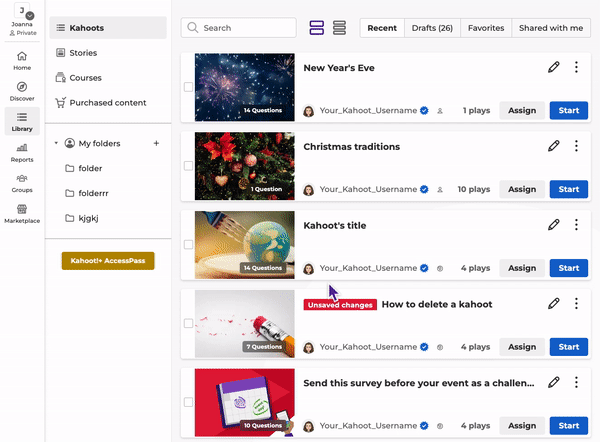Screen dimensions: 600x442
Task: Click the Kahoot!+ AccessPass button
Action: 108,261
